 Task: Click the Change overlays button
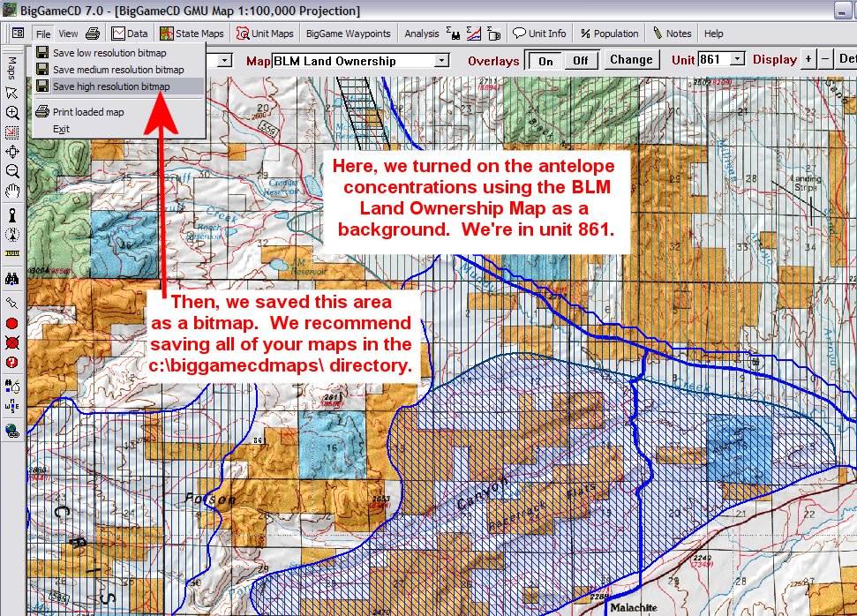[x=631, y=60]
